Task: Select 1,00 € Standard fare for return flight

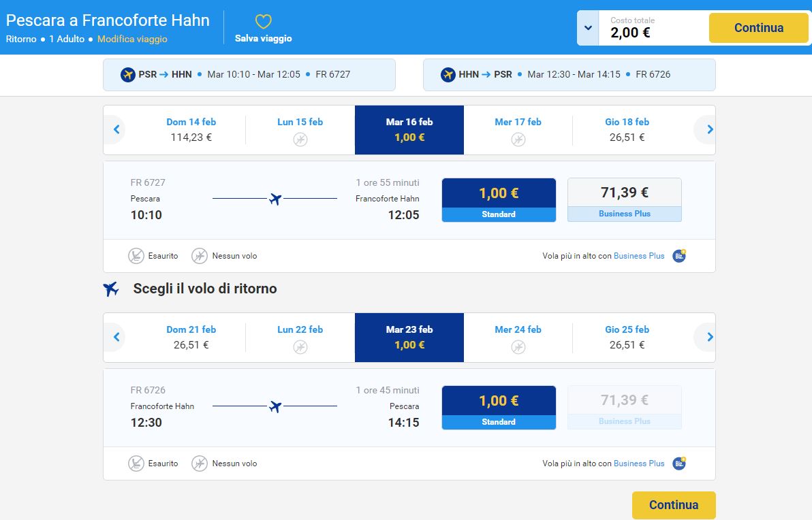Action: tap(499, 407)
